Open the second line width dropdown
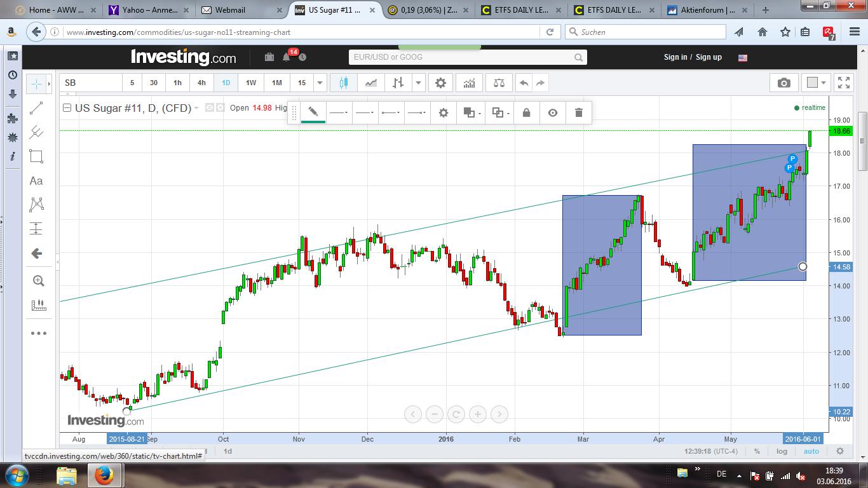868x488 pixels. 365,112
